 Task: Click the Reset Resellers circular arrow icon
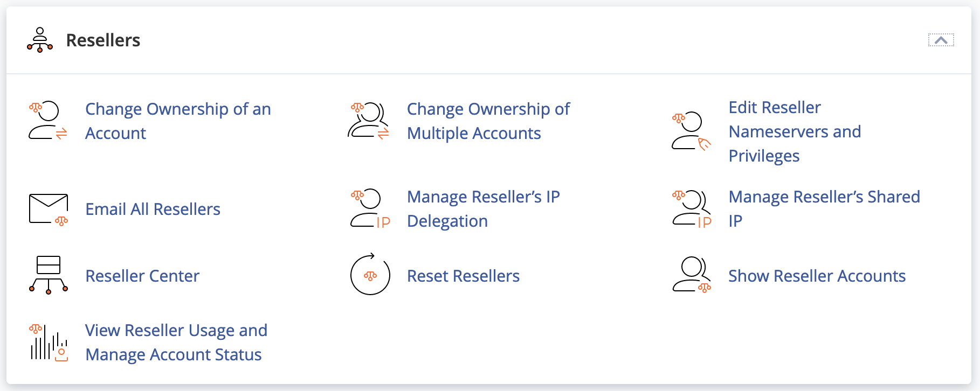(x=370, y=275)
